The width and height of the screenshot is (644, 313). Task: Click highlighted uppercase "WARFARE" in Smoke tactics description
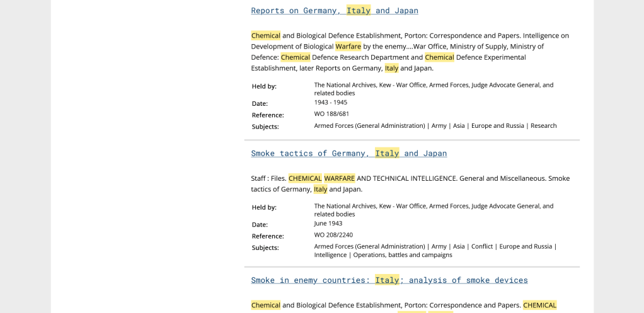339,178
